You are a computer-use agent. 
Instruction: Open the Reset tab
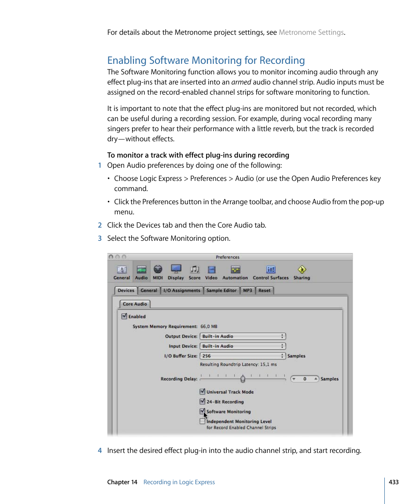tap(264, 290)
